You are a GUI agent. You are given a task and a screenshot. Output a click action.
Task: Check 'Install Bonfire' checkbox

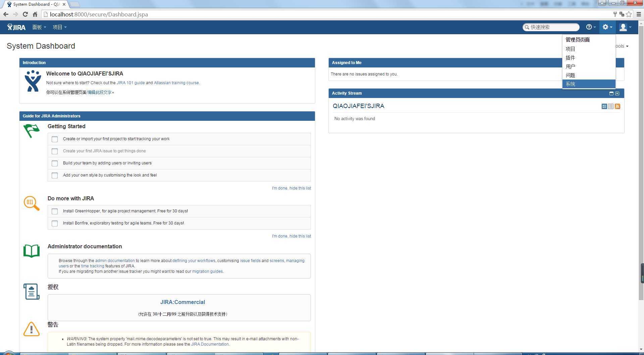pyautogui.click(x=55, y=223)
